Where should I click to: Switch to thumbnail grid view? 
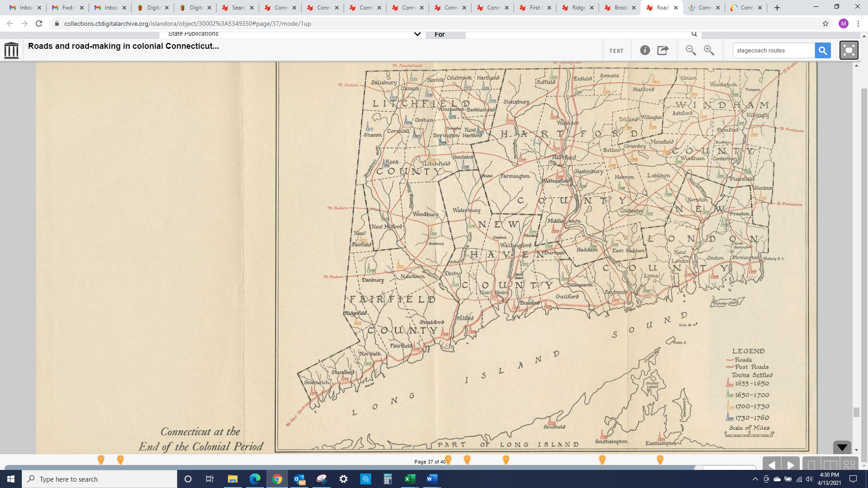(x=849, y=465)
